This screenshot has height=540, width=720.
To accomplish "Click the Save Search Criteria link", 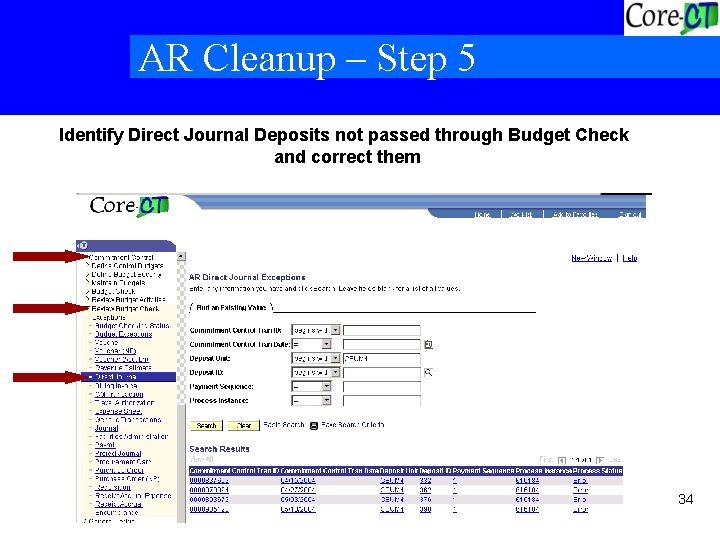I will pyautogui.click(x=353, y=425).
